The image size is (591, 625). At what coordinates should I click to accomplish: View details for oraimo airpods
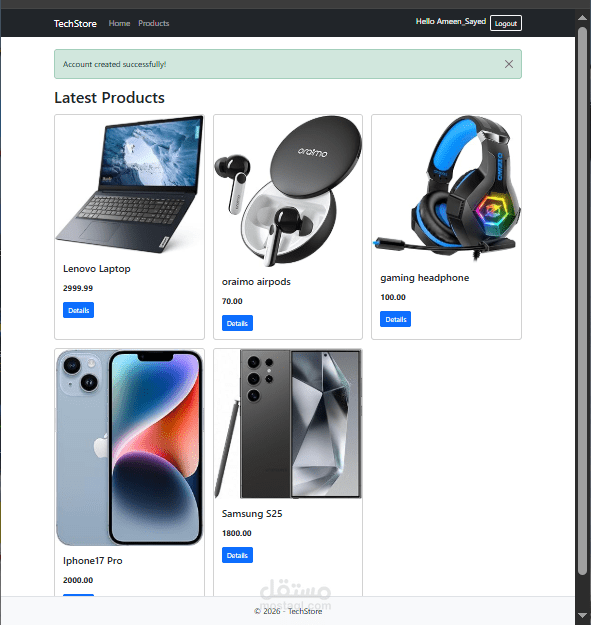coord(237,323)
